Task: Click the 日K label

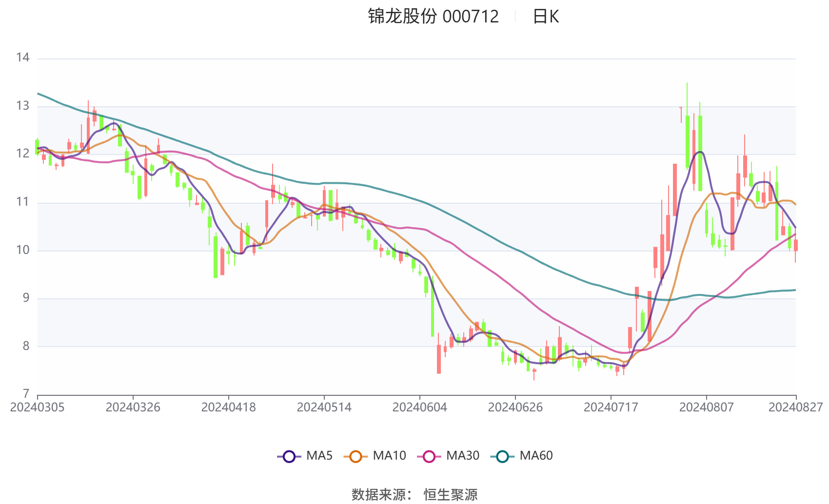Action: (546, 17)
